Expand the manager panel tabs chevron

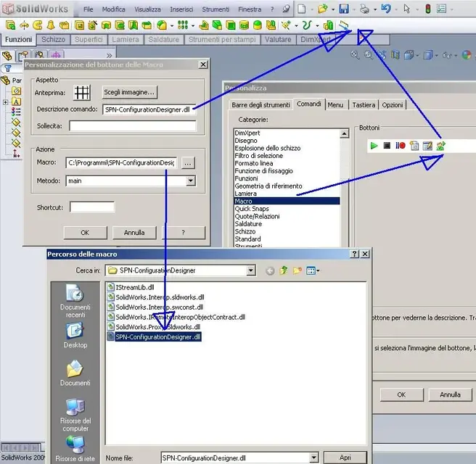click(109, 56)
